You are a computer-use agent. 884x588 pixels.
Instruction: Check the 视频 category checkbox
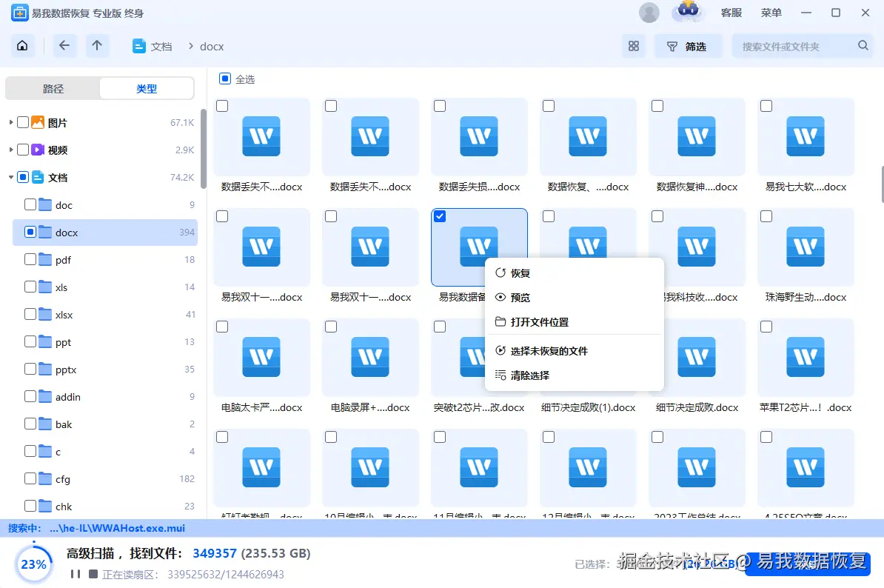coord(23,150)
